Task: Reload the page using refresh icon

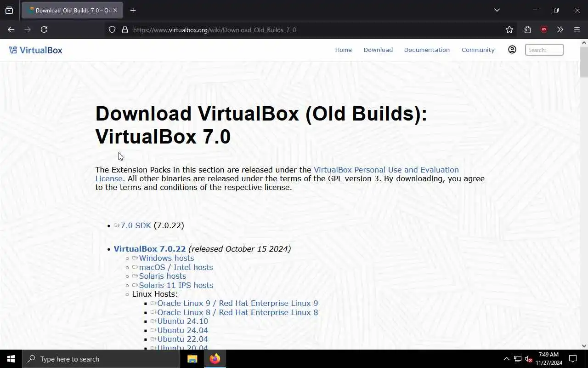Action: point(44,29)
